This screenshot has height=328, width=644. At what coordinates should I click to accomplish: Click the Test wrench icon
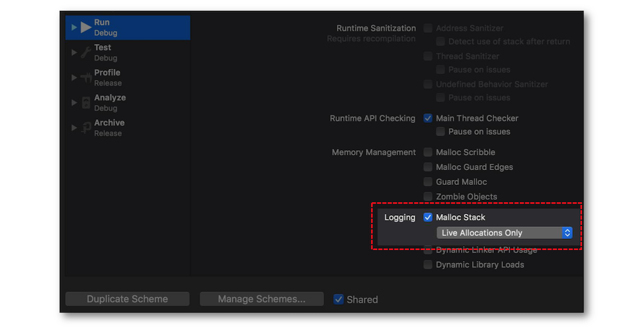[86, 53]
